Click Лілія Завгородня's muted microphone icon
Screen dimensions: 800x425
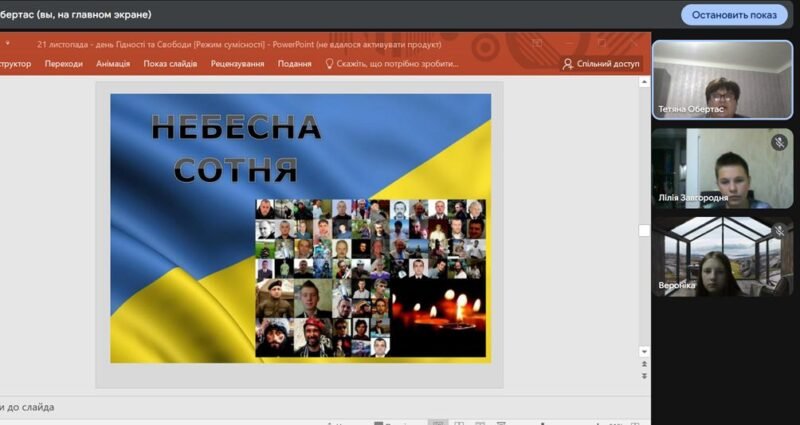779,143
